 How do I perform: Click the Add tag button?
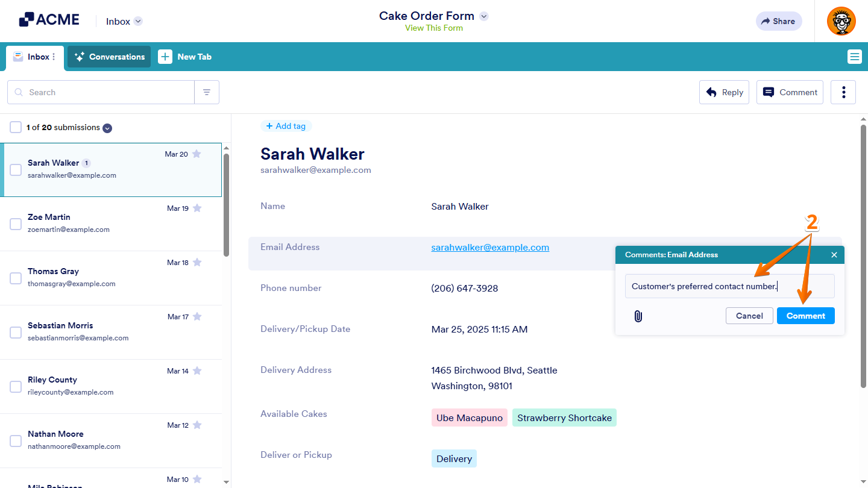point(286,126)
